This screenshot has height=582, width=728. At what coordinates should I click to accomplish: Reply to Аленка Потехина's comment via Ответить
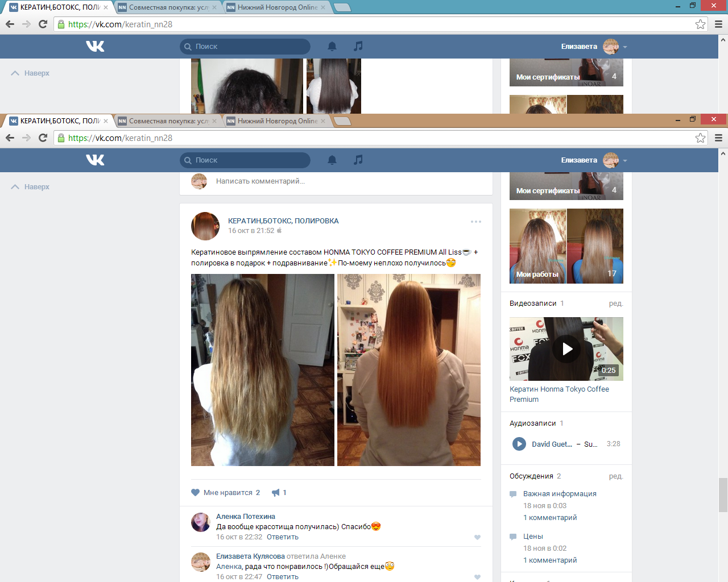[x=283, y=537]
